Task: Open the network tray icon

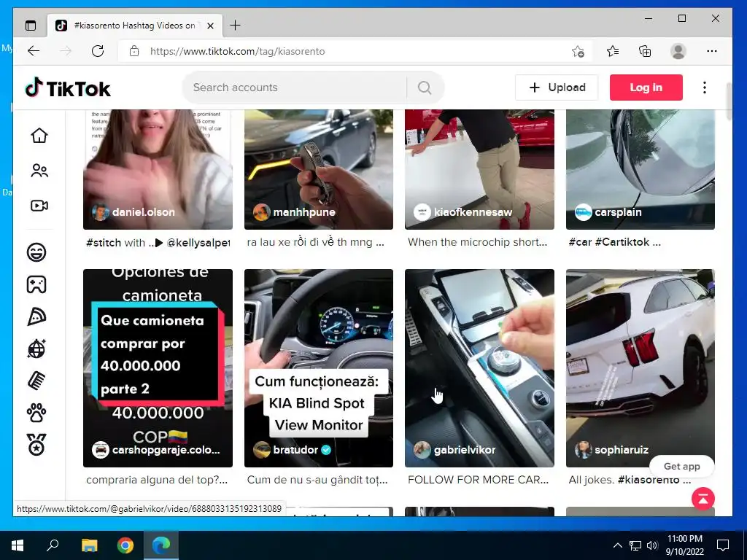Action: [x=635, y=545]
